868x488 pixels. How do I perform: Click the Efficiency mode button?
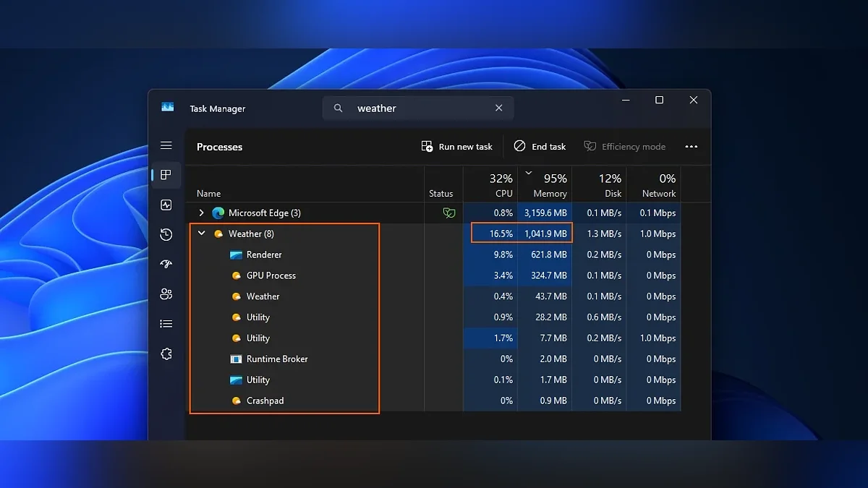625,146
